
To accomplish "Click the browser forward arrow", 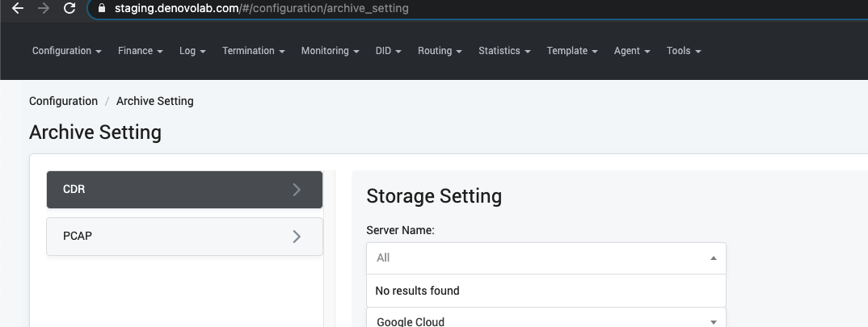I will coord(44,8).
